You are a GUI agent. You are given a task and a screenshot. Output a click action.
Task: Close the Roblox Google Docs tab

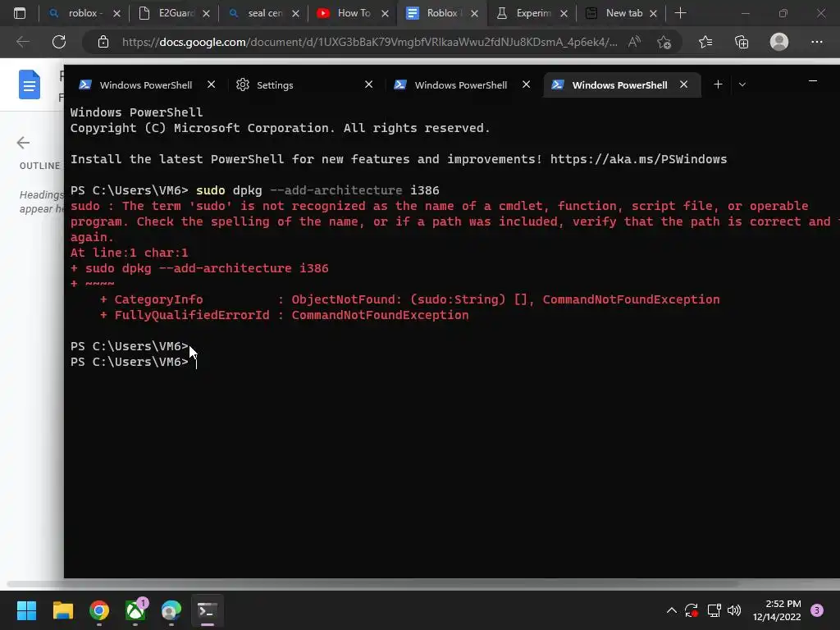(x=475, y=13)
